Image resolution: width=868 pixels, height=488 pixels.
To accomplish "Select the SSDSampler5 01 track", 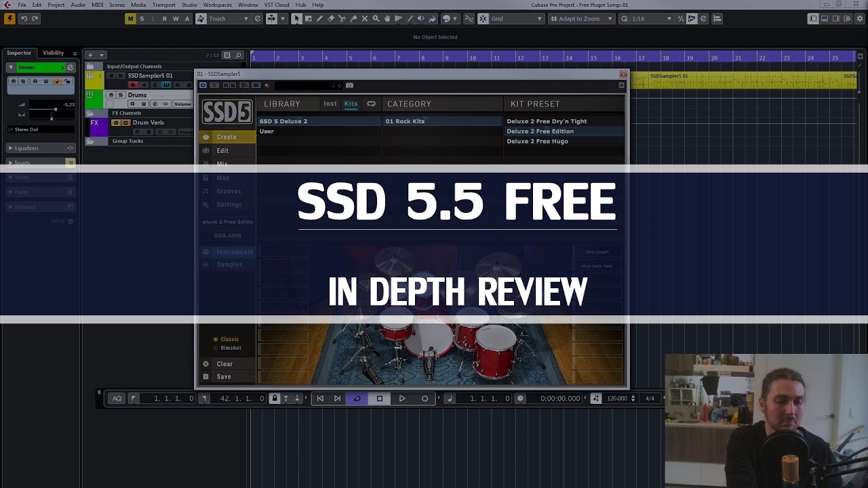I will (x=150, y=75).
